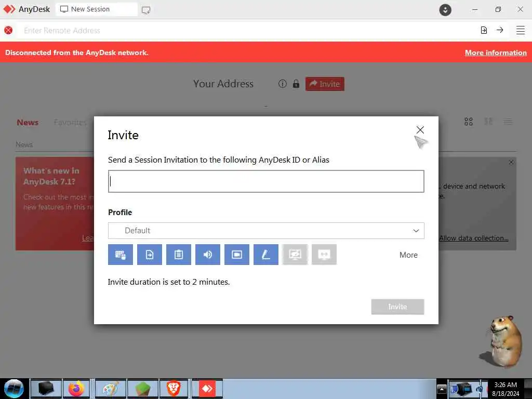Click the red Invite button near Your Address
Viewport: 532px width, 399px height.
[325, 84]
